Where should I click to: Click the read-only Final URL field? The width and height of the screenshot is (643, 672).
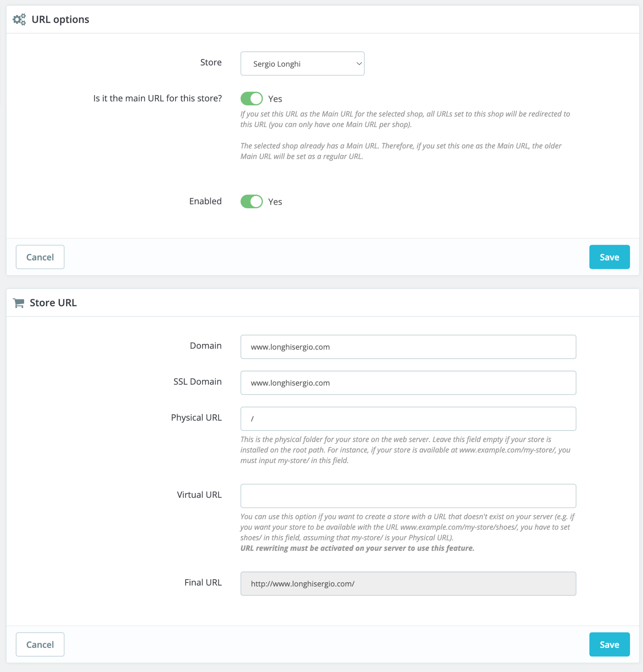408,584
